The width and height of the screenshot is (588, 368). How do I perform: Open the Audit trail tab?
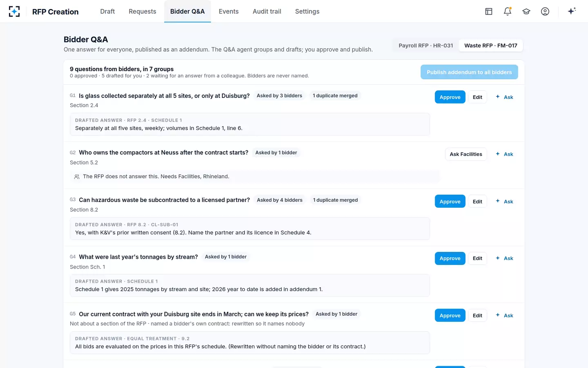pyautogui.click(x=267, y=11)
